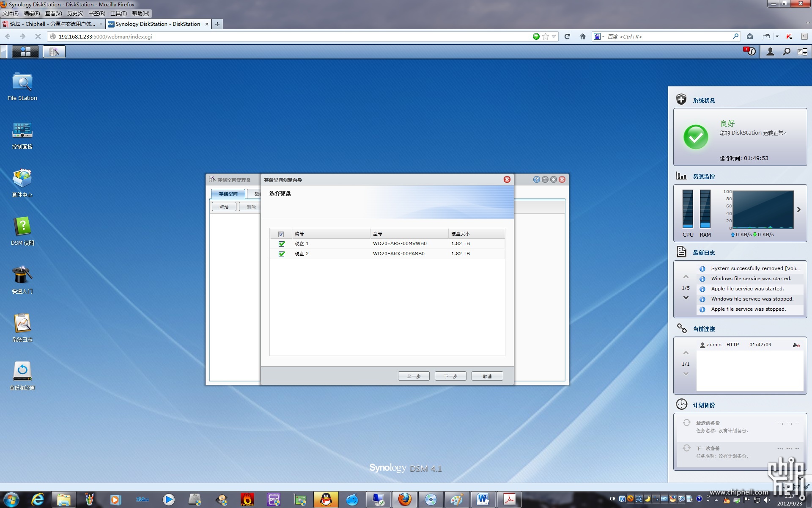Show previous log page up arrow

[x=686, y=277]
